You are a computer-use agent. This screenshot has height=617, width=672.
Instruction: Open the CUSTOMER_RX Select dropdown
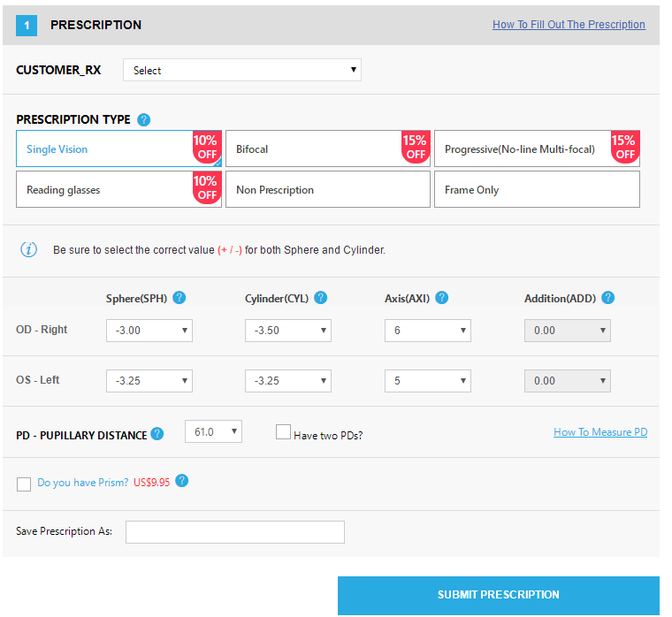(241, 71)
